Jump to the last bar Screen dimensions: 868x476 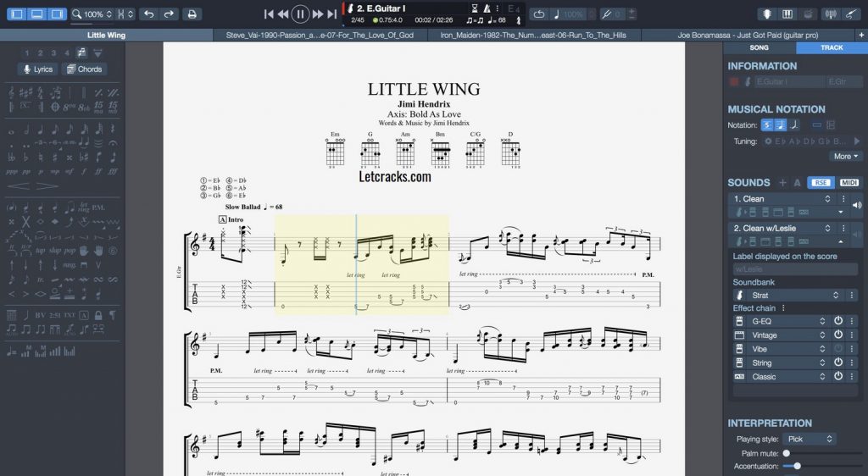[x=331, y=14]
